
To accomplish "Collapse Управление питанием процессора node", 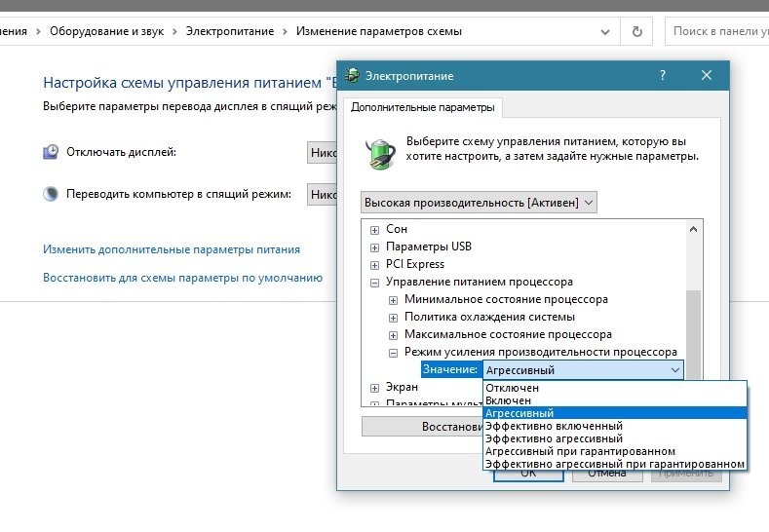I will coord(375,282).
